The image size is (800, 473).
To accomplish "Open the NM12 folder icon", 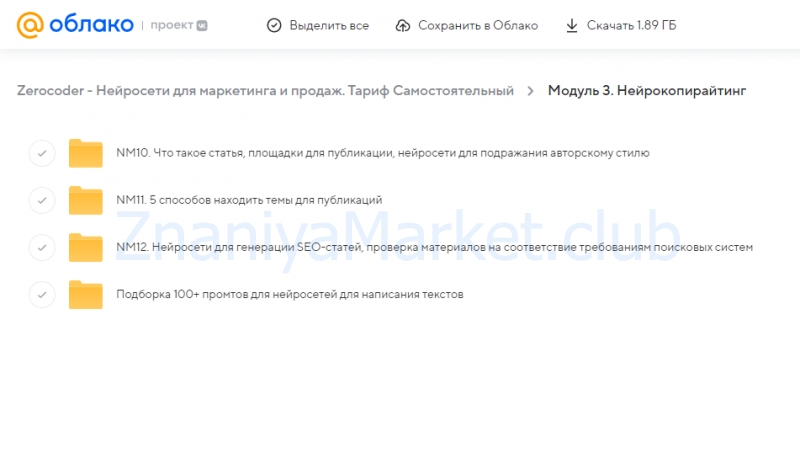I will pyautogui.click(x=86, y=247).
